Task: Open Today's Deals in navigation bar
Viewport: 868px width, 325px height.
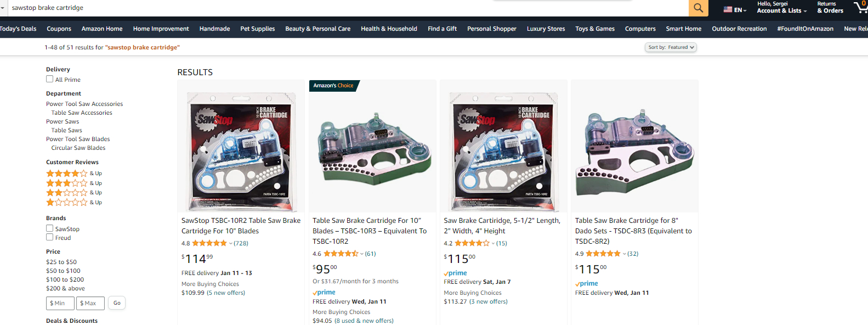Action: point(18,29)
